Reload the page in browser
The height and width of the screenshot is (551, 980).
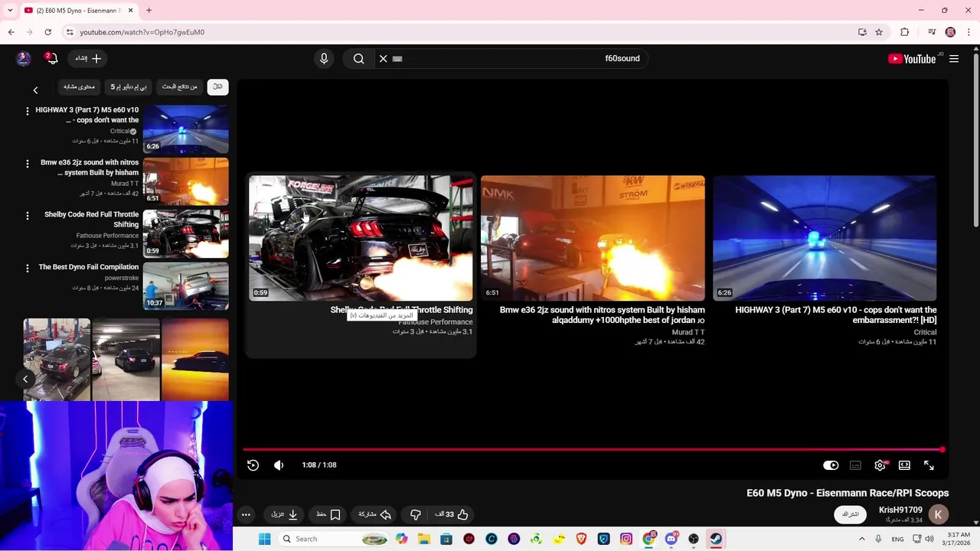coord(47,32)
